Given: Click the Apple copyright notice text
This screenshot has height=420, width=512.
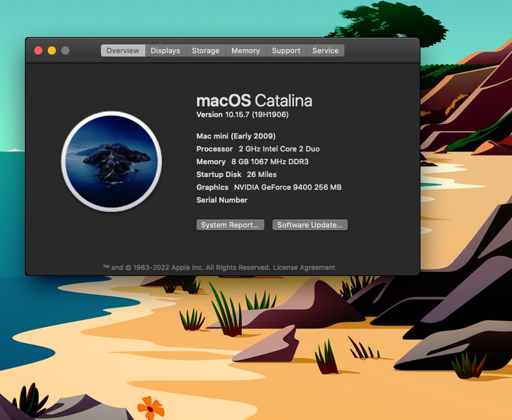Looking at the screenshot, I should point(186,267).
